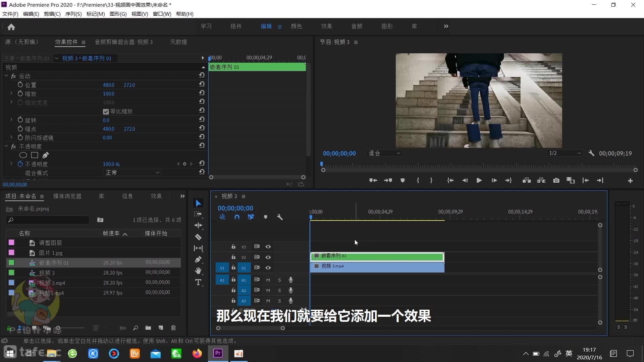Step forward one frame

click(x=494, y=180)
